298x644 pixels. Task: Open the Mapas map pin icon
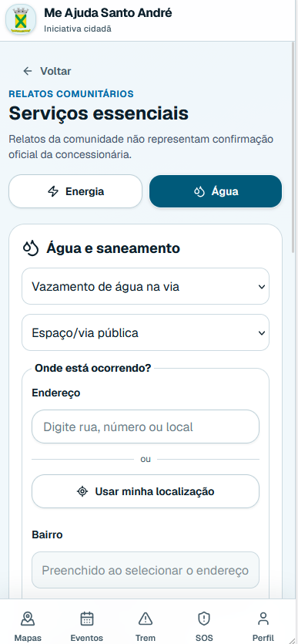coord(28,618)
